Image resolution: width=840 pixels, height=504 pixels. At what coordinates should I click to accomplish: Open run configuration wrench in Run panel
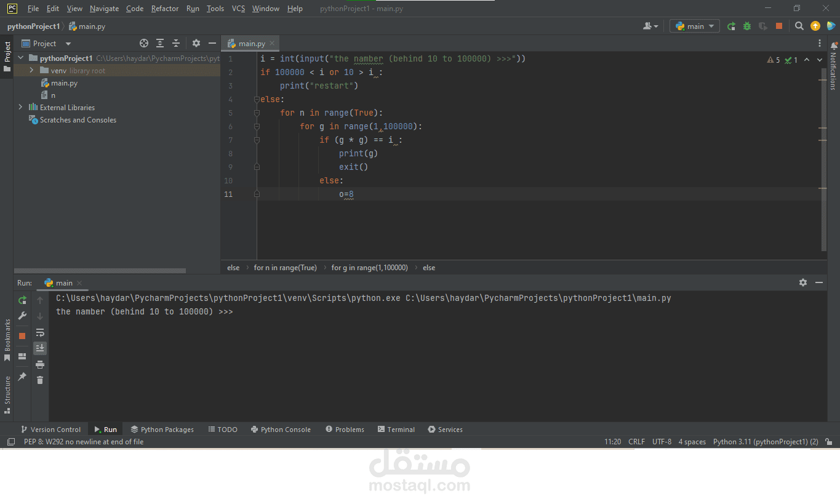tap(22, 316)
